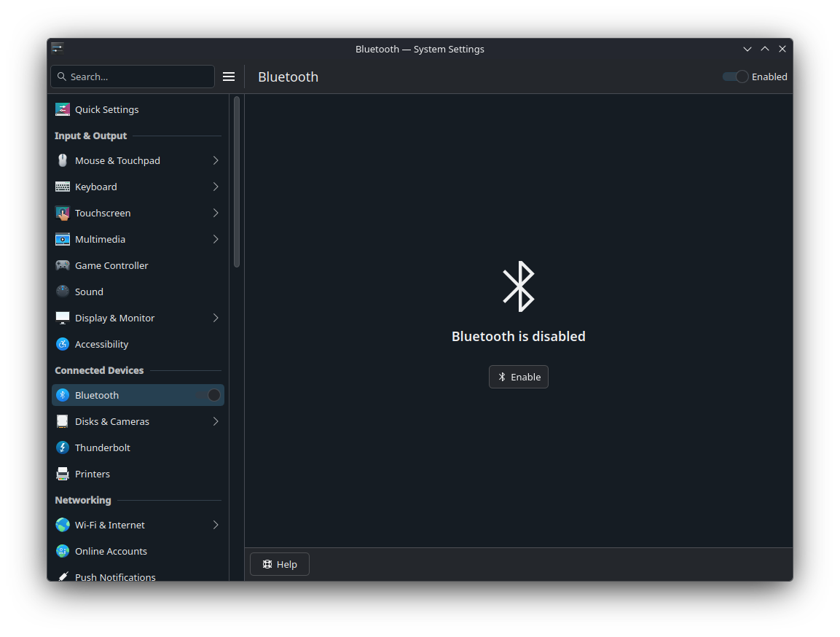Click the 'Enabled' label next to switch
Screen dimensions: 840x637
pyautogui.click(x=769, y=77)
